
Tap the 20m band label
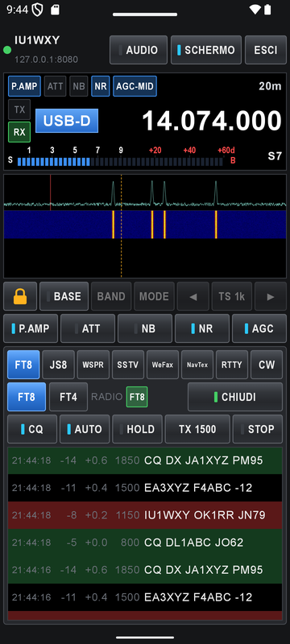point(271,86)
